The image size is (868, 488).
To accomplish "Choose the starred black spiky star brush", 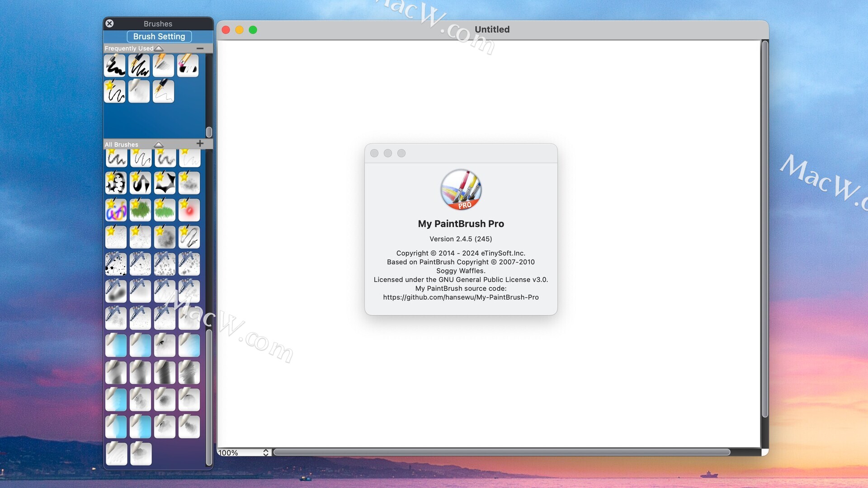I will coord(165,183).
